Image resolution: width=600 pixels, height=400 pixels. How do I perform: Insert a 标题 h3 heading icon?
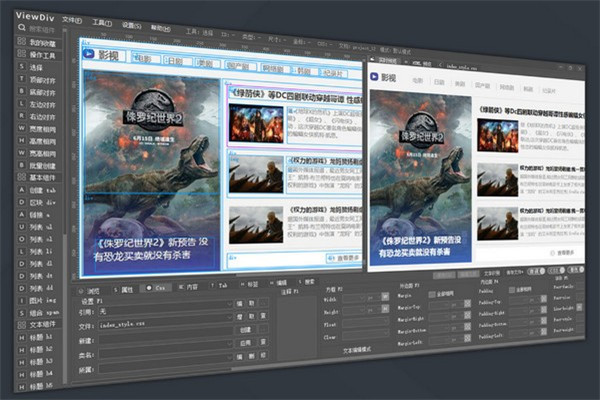21,362
